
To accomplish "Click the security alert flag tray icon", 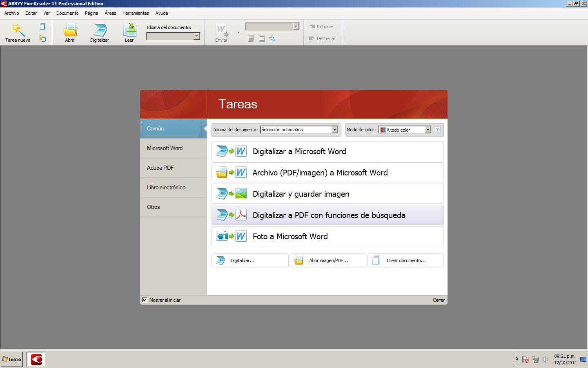I will (526, 359).
